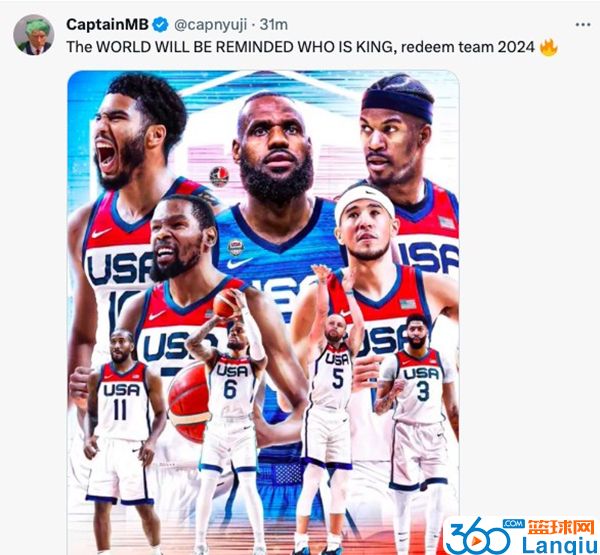The width and height of the screenshot is (600, 555).
Task: Click the play icon in 360 logo
Action: (478, 542)
